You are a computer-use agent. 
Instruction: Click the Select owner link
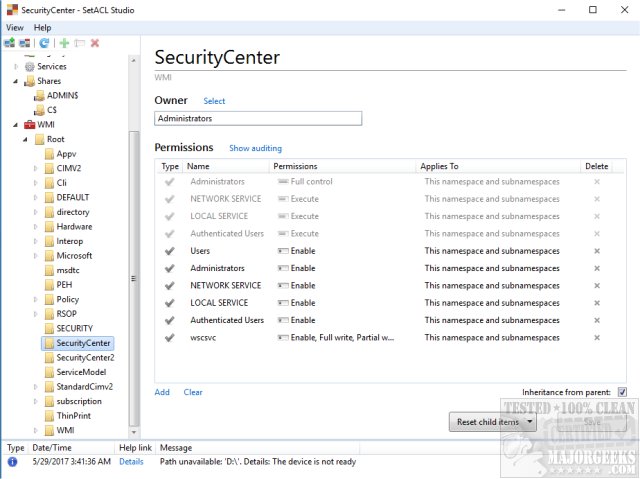214,101
